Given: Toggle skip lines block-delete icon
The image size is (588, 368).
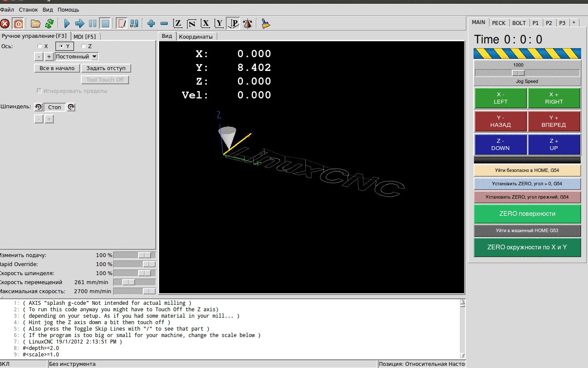Looking at the screenshot, I should tap(122, 24).
